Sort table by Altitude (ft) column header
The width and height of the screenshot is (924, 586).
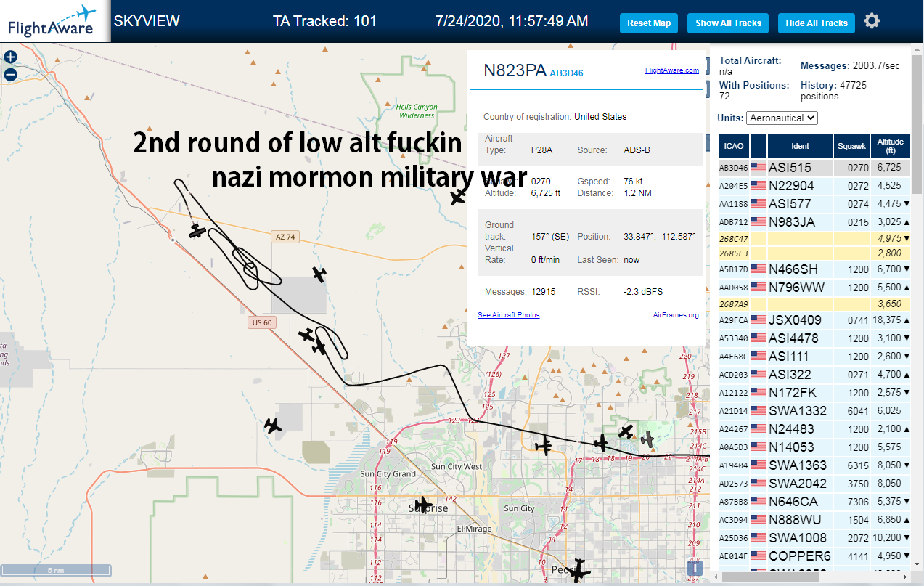pos(890,146)
